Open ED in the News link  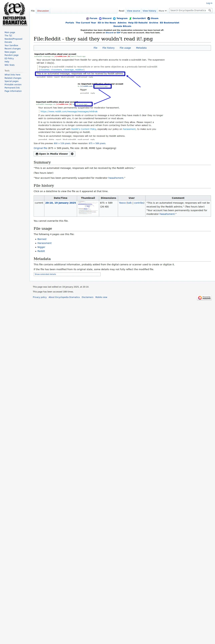click(107, 23)
